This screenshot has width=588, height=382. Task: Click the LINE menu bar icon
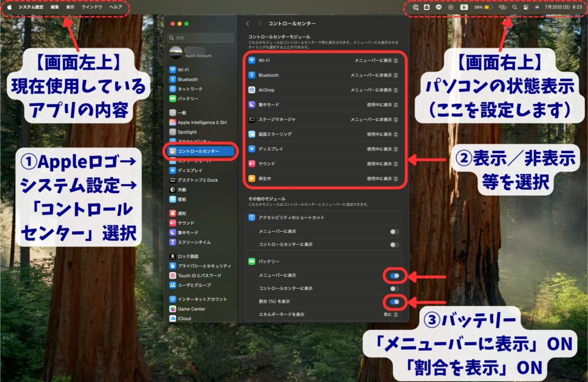tap(438, 7)
